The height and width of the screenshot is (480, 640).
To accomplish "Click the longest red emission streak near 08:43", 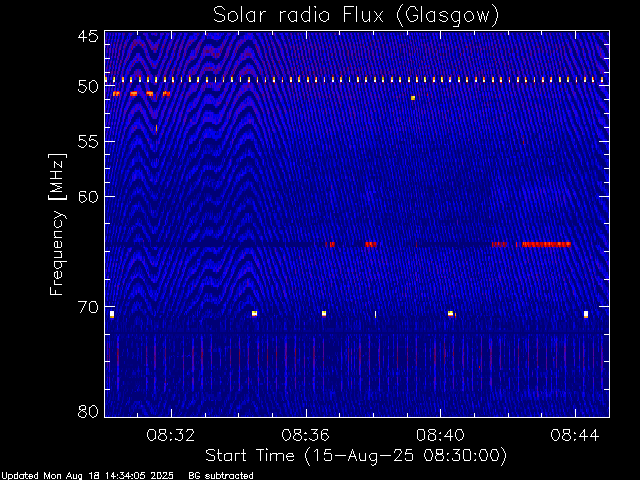I will [546, 244].
